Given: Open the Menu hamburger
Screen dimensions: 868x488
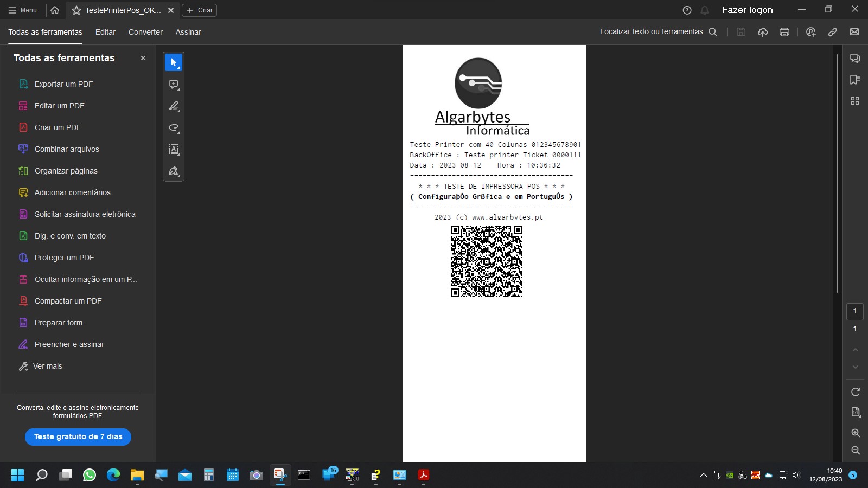Looking at the screenshot, I should pos(23,10).
